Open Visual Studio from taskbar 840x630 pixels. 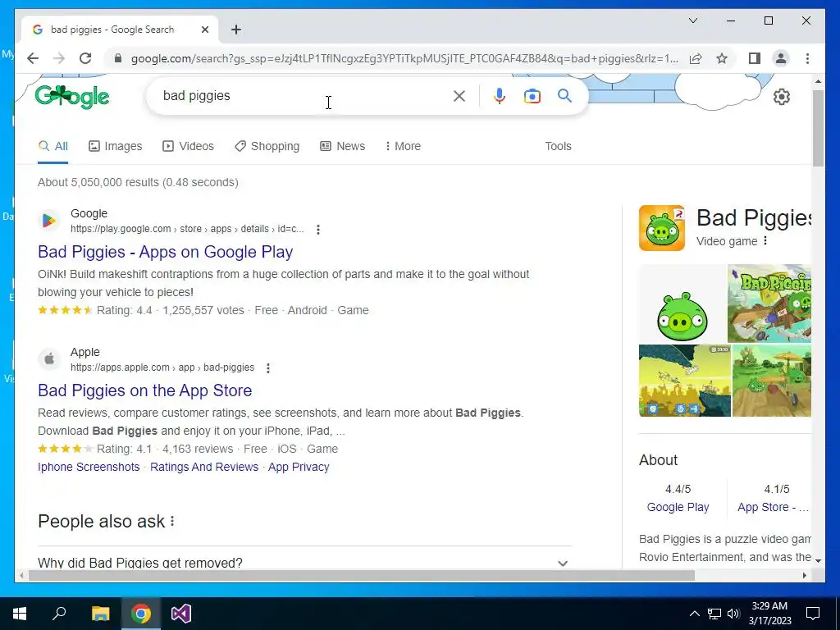181,614
